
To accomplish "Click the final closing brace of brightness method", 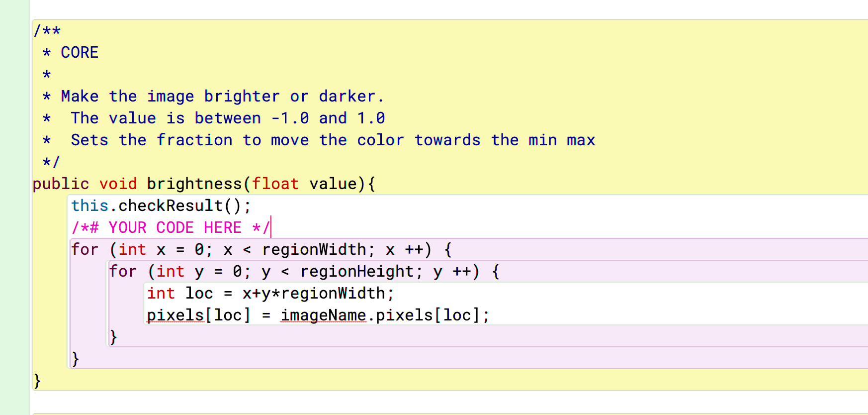I will click(37, 381).
